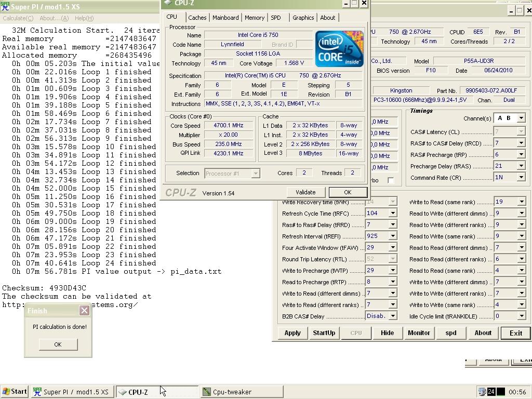532x399 pixels.
Task: Click Exit in Cpu-tweaker
Action: point(516,333)
